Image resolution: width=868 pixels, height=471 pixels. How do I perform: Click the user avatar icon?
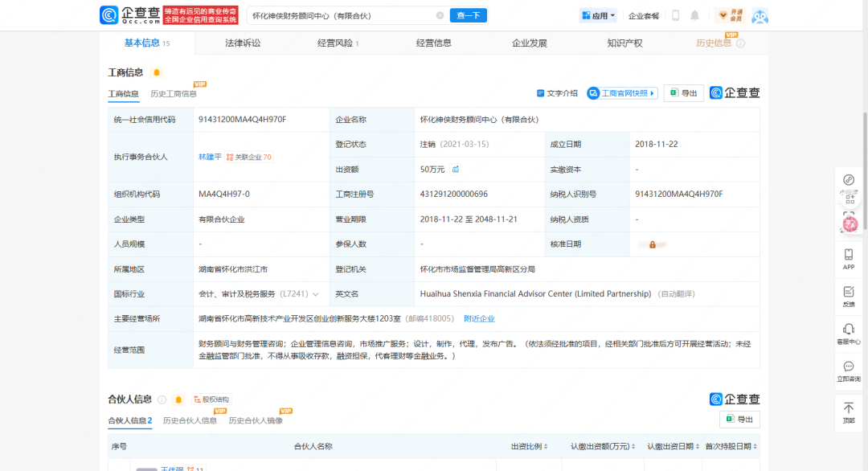(x=759, y=16)
